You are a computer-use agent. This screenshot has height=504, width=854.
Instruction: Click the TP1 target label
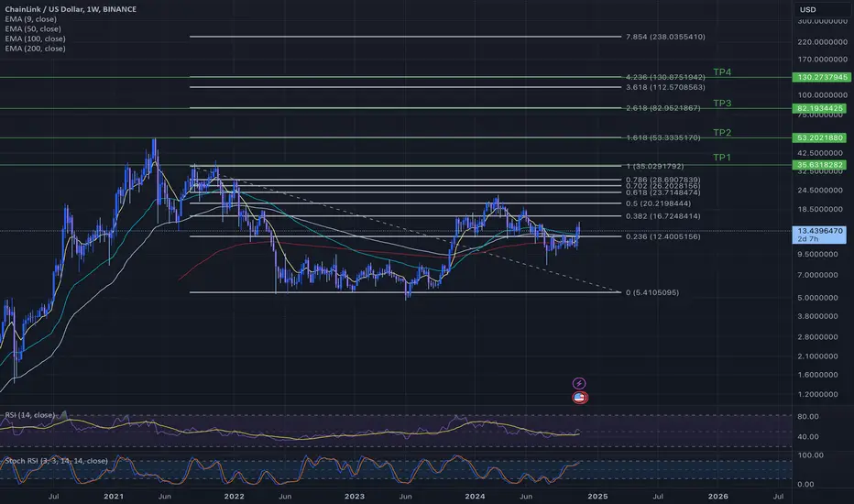(x=722, y=158)
